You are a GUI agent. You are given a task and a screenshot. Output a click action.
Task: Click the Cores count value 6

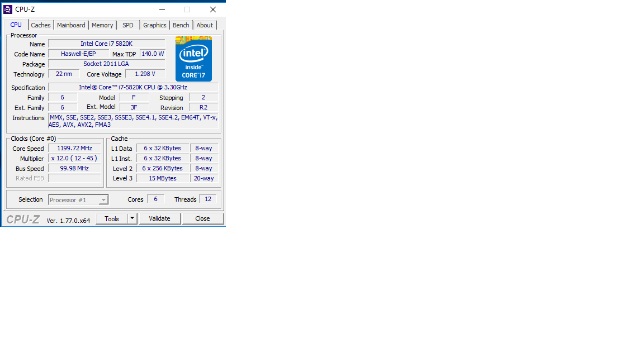(155, 199)
